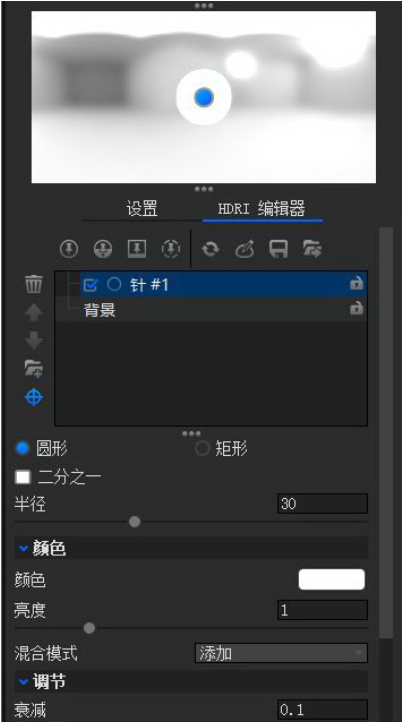This screenshot has width=403, height=722.
Task: Click the save HDRI floppy disk icon
Action: pyautogui.click(x=279, y=249)
